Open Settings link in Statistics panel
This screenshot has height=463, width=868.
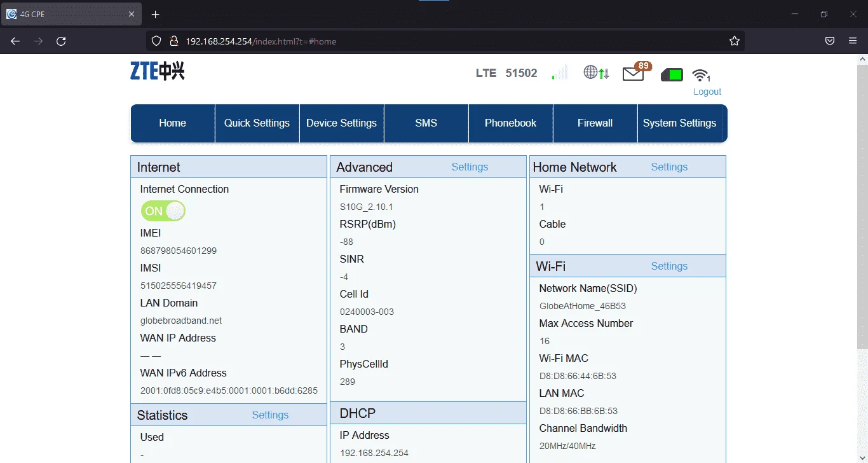click(x=270, y=415)
